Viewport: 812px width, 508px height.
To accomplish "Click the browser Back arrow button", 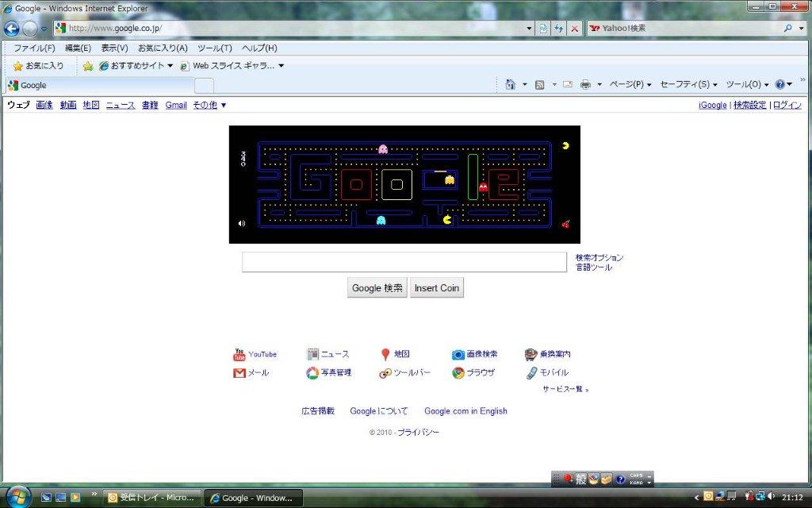I will [11, 29].
